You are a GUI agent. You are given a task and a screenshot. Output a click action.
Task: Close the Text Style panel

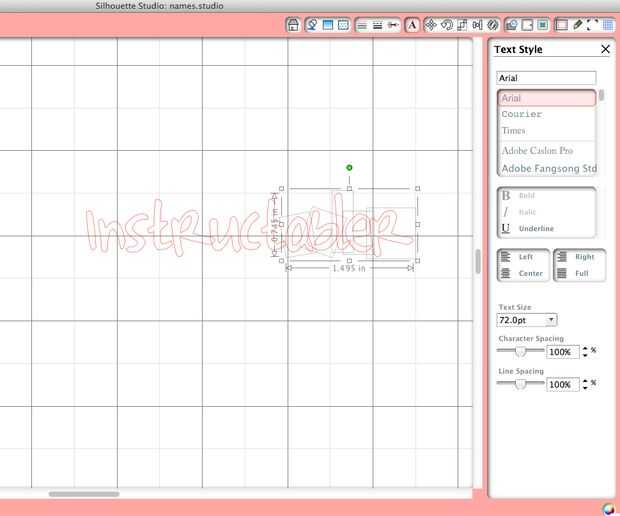pyautogui.click(x=605, y=49)
